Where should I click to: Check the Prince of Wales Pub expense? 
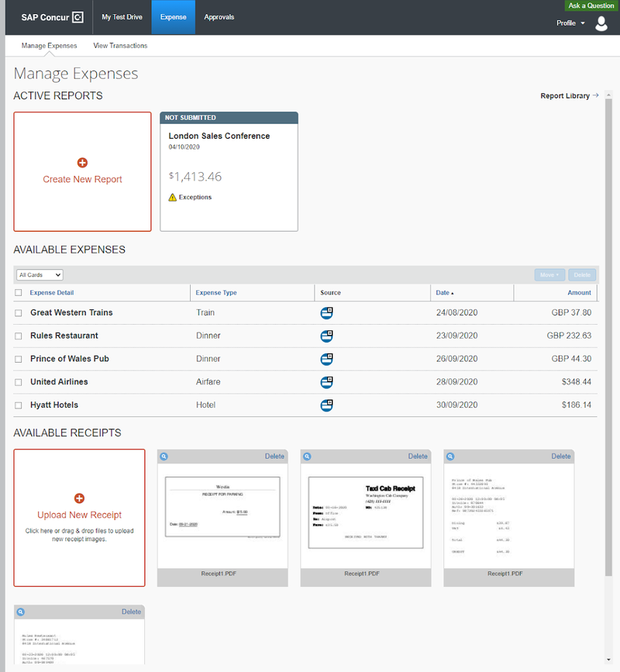coord(19,360)
